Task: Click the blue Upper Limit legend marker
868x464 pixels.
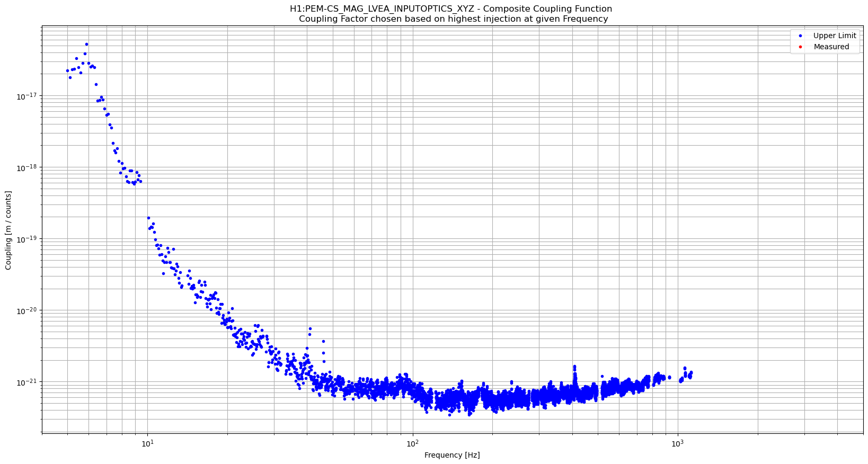Action: click(800, 36)
